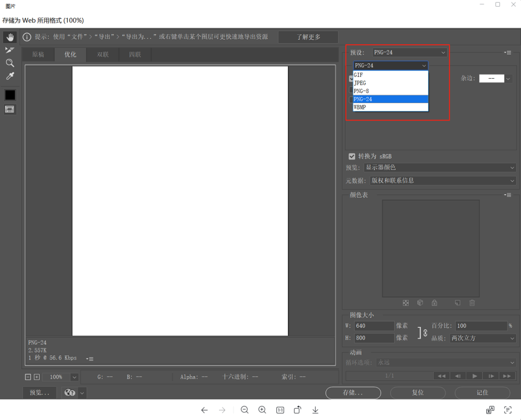This screenshot has height=420, width=521.
Task: Switch to the 双联 tab
Action: (103, 54)
